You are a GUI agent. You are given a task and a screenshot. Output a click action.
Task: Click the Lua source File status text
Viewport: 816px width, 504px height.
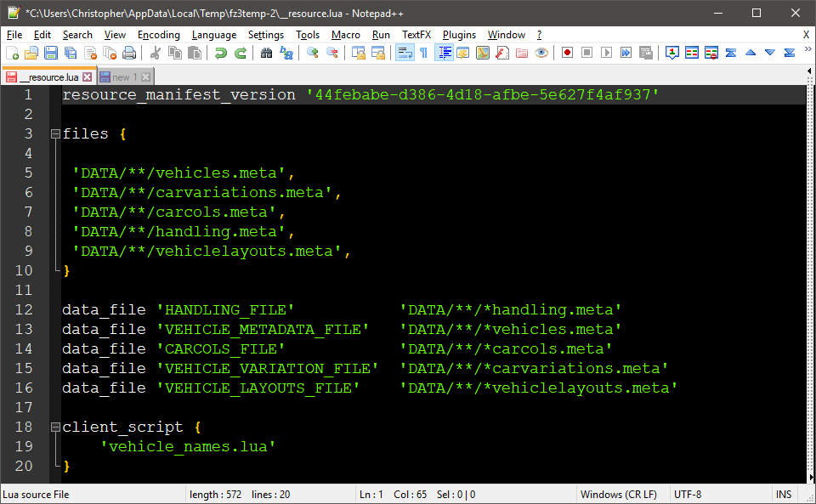coord(36,494)
